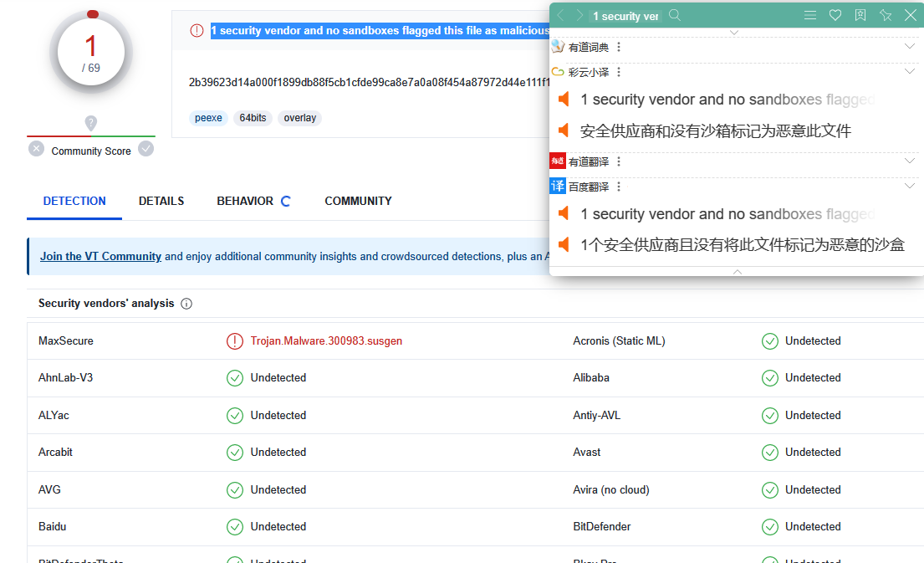Open the translation popup hamburger menu
Viewport: 924px width, 563px height.
810,15
